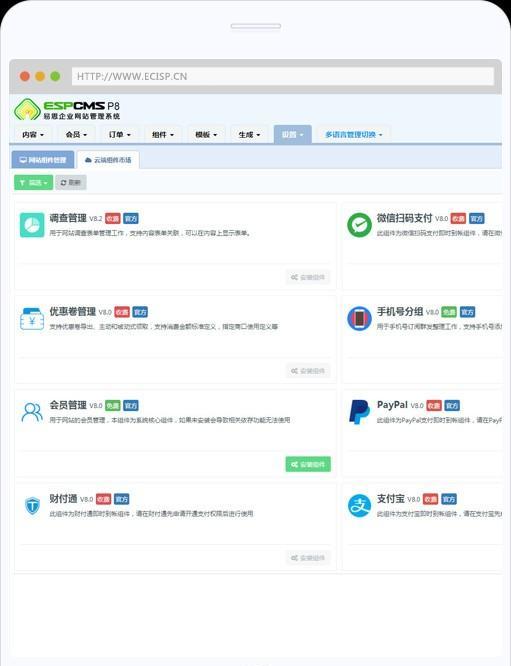Click the 财付通 title text
511x666 pixels.
63,499
